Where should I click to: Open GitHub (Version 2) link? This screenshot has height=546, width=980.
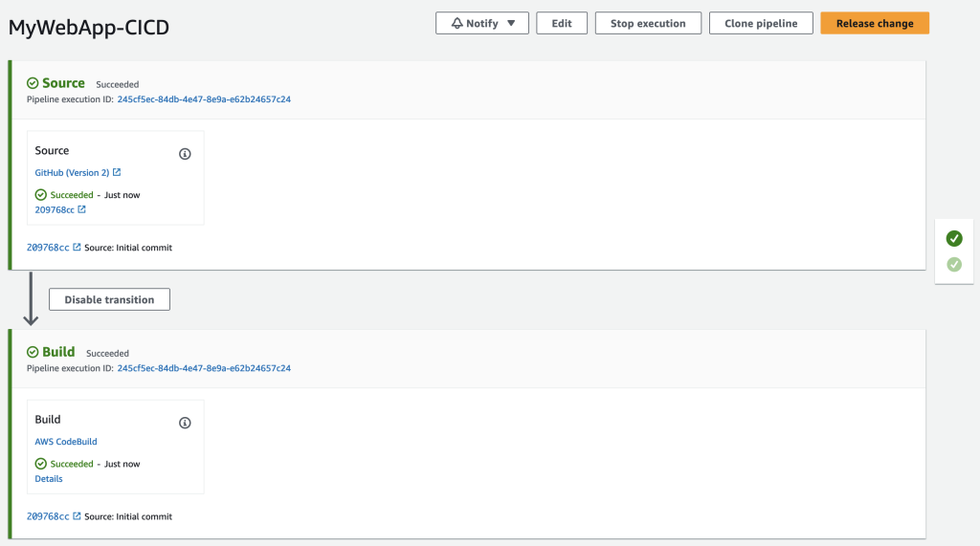(72, 172)
